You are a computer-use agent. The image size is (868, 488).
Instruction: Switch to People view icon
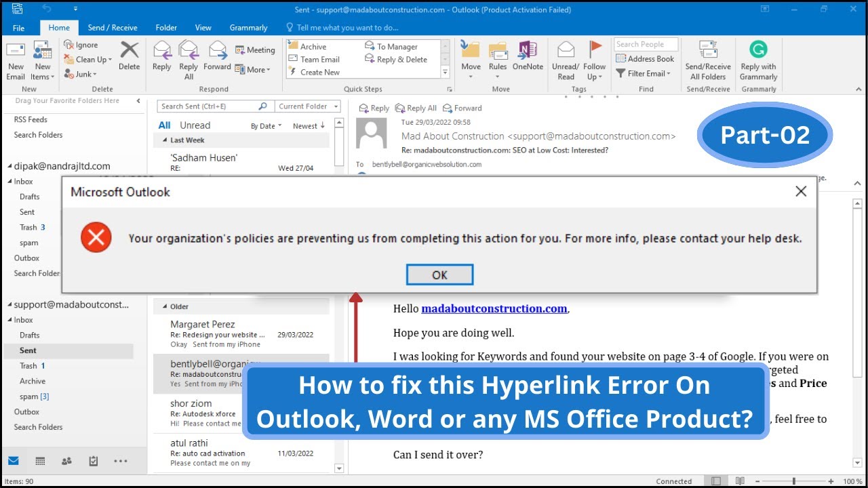tap(66, 461)
